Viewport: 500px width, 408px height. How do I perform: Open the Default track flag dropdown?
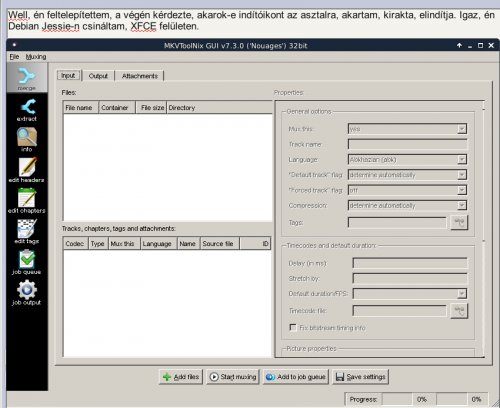coord(407,175)
